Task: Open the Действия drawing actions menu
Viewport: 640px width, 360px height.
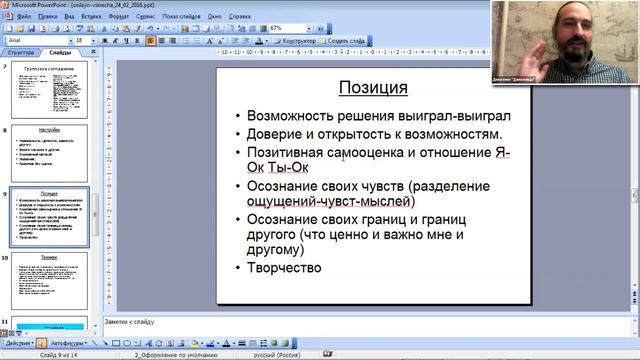Action: point(19,343)
